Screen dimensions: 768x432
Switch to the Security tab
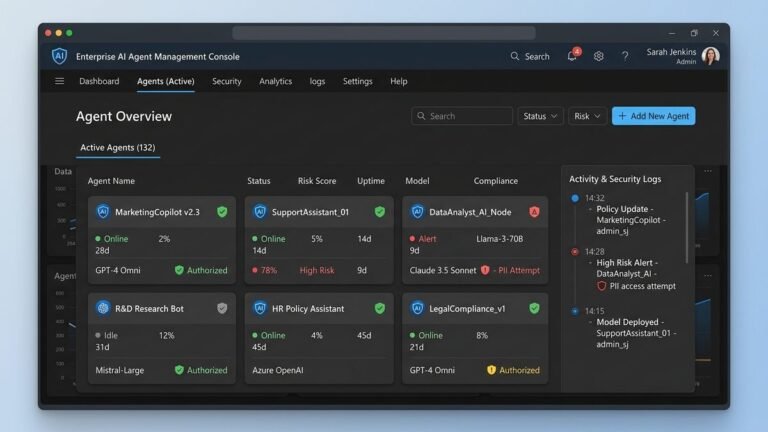coord(227,81)
